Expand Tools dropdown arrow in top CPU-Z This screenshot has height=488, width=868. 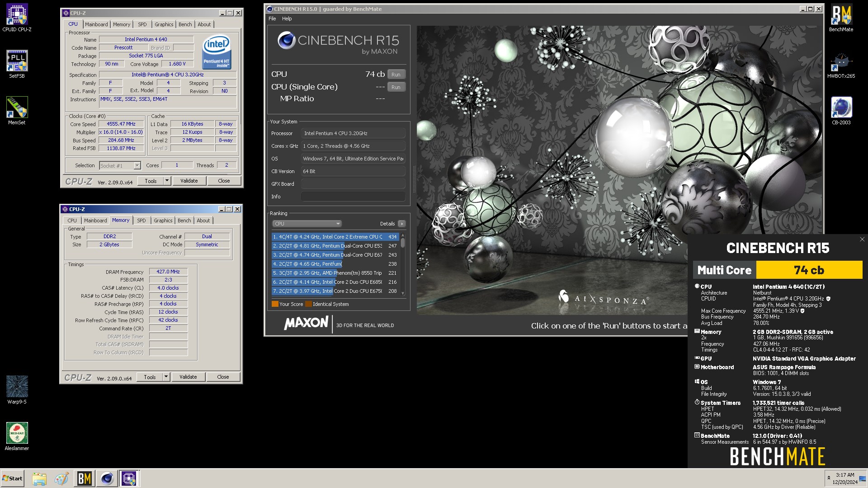[x=167, y=181]
